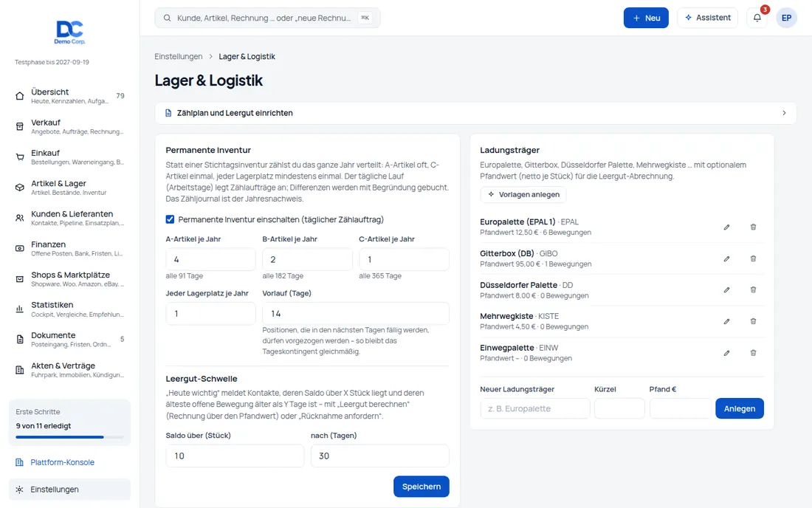Go back to Einstellungen breadcrumb
The width and height of the screenshot is (812, 508).
[178, 56]
